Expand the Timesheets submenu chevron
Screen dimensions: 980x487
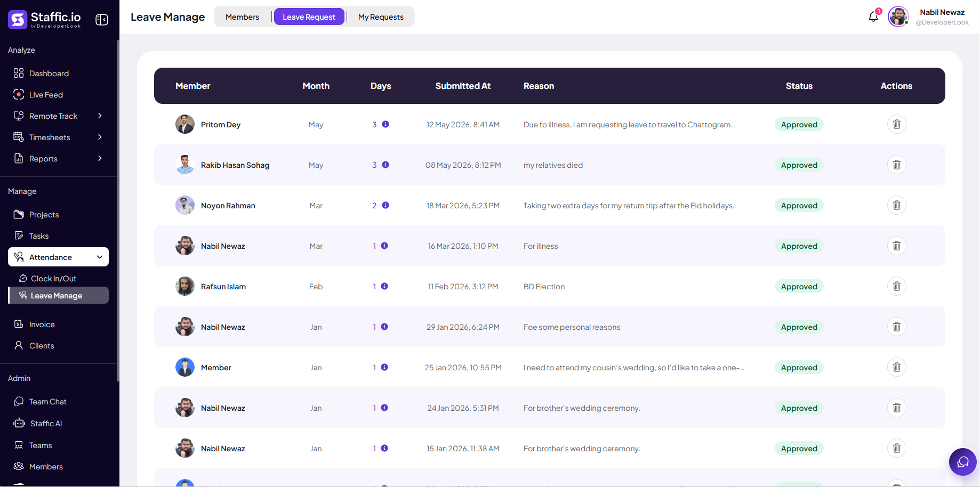[100, 137]
